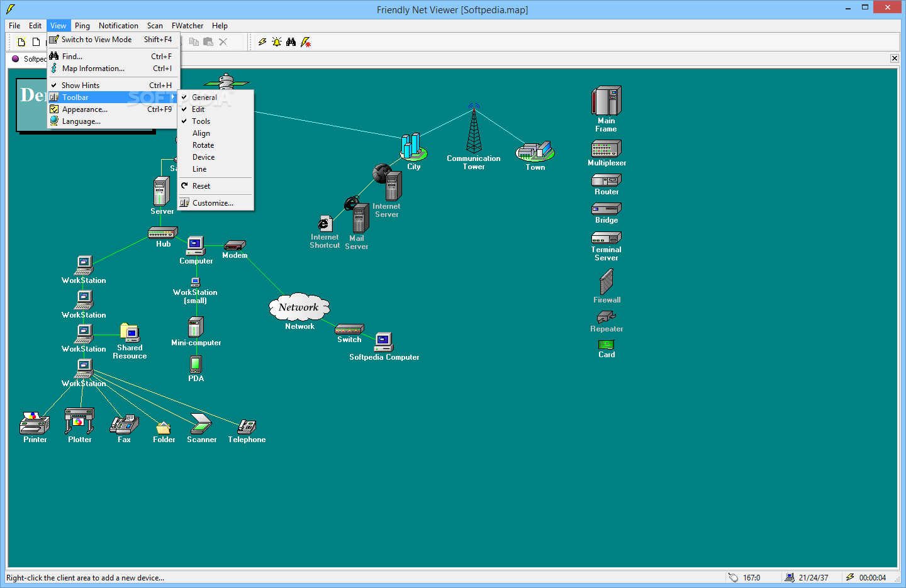Click the New file toolbar icon
This screenshot has height=588, width=906.
pyautogui.click(x=21, y=42)
